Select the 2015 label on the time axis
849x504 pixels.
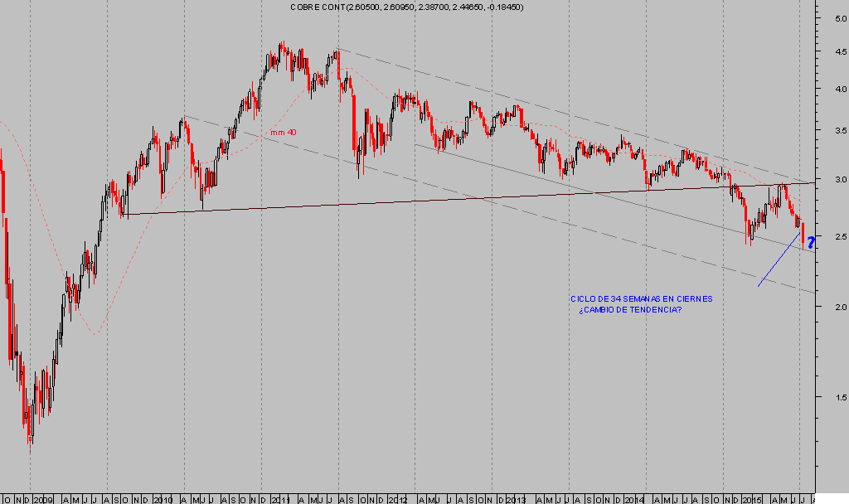(752, 500)
